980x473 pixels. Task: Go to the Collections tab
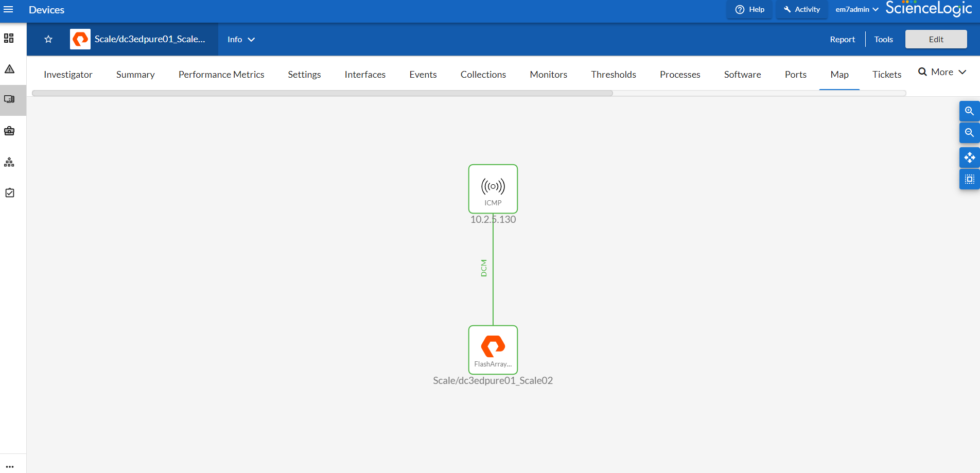(x=483, y=75)
